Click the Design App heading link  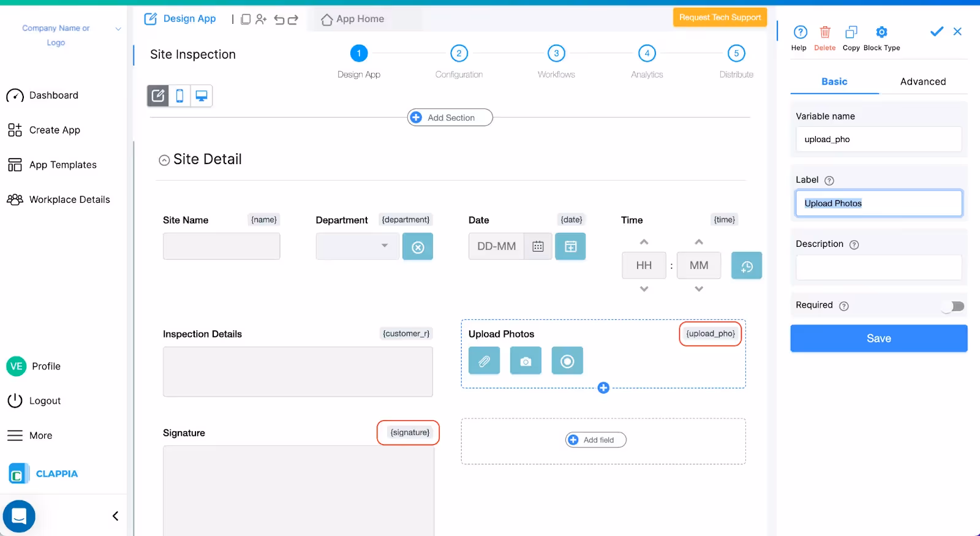[180, 19]
